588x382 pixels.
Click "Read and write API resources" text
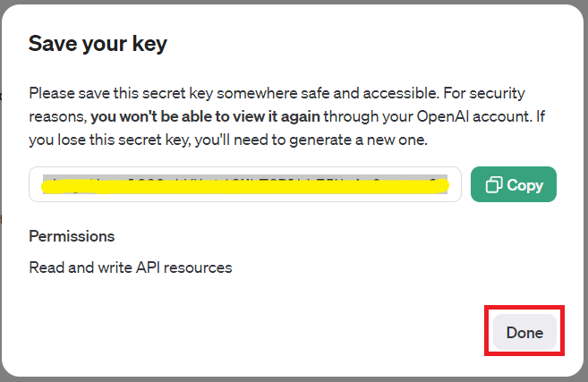pos(131,267)
